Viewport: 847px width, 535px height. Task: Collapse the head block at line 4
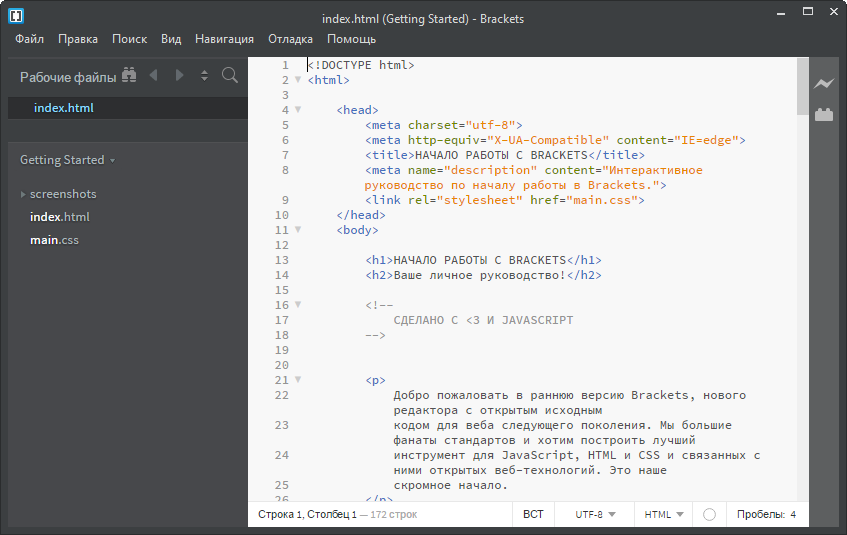[x=298, y=110]
